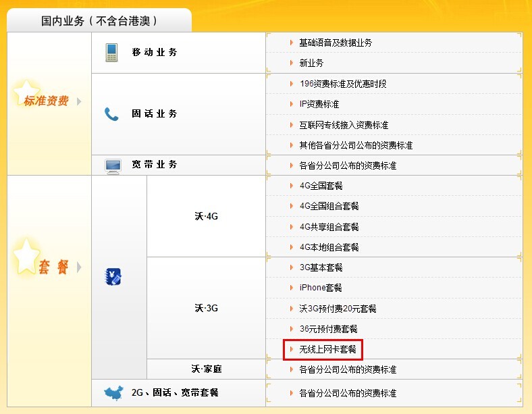Screen dimensions: 532x414
Task: Open 各省分公司公布的资费标准 in 2G、固话、宽带套餐 row
Action: point(348,393)
